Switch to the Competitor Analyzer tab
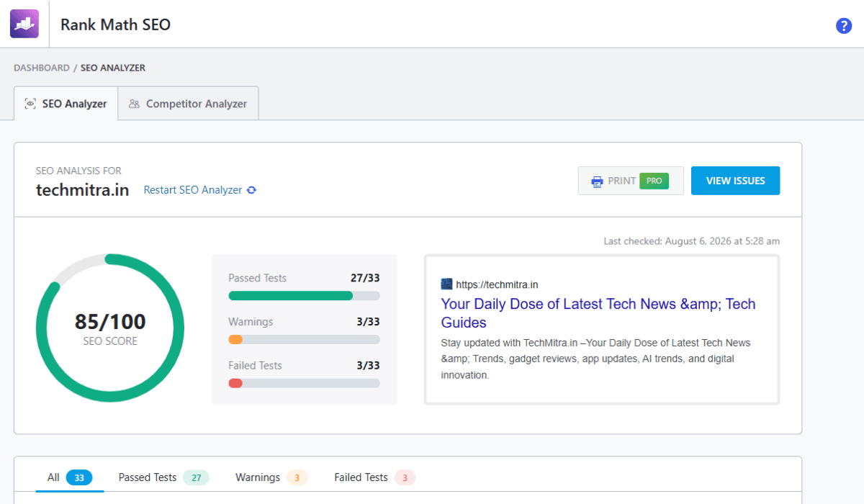Image resolution: width=864 pixels, height=504 pixels. [188, 104]
